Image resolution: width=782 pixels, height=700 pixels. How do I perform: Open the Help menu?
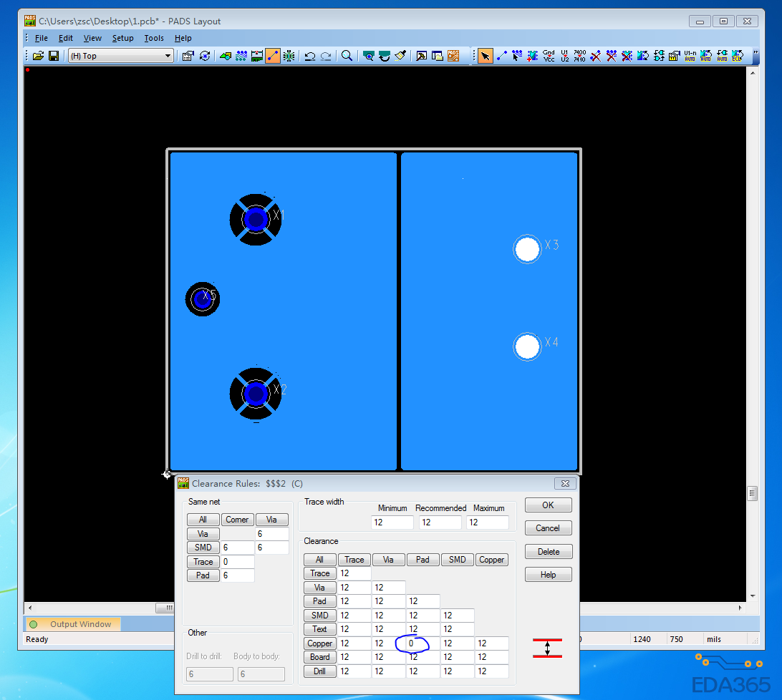tap(183, 38)
